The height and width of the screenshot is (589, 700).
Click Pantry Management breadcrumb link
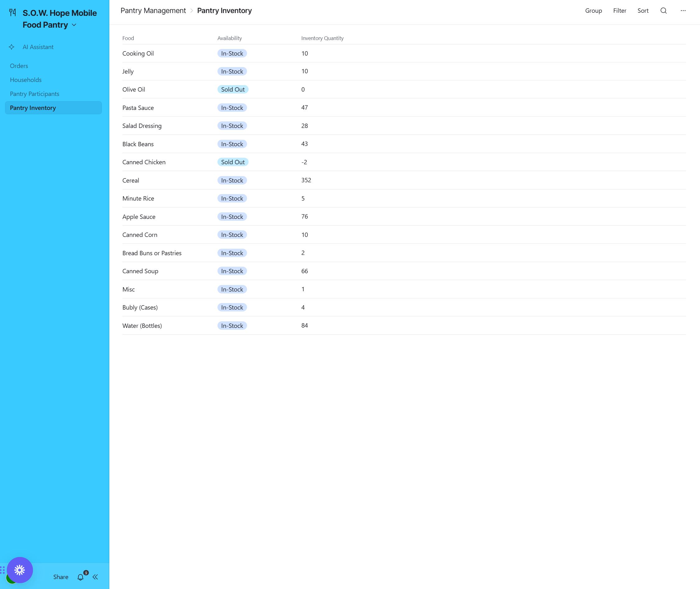point(153,11)
